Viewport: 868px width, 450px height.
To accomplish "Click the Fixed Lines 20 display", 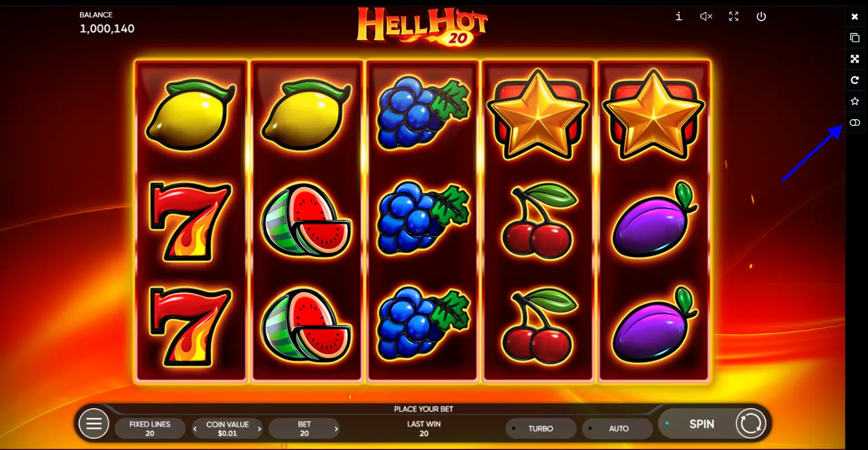I will pos(150,429).
